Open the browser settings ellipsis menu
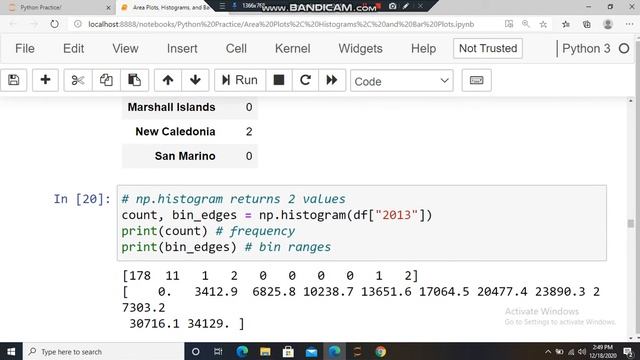Image resolution: width=640 pixels, height=360 pixels. (629, 24)
